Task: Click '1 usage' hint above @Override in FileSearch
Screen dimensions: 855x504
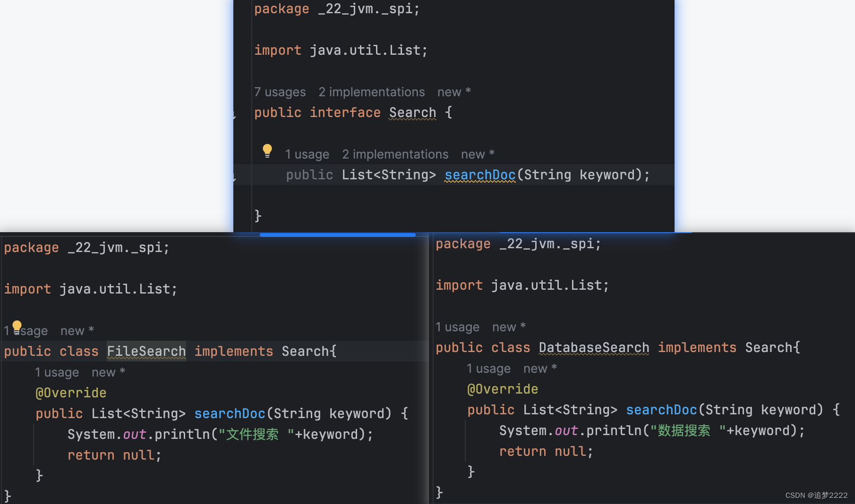Action: coord(57,372)
